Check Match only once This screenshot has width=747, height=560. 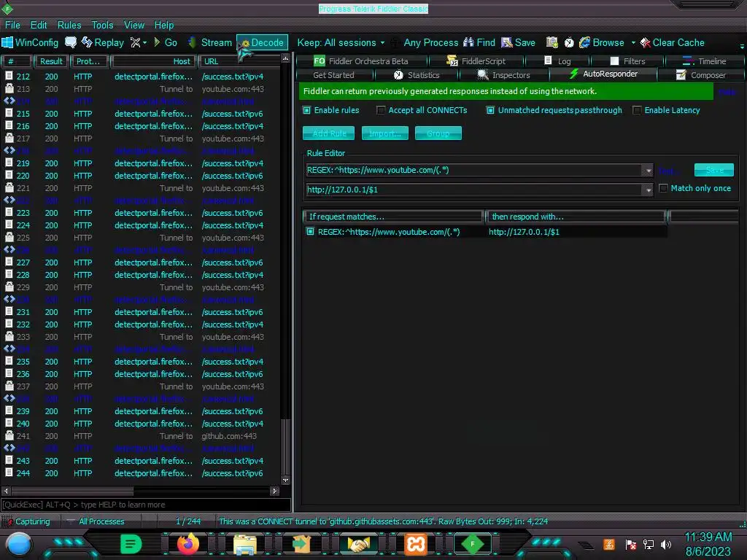coord(663,189)
